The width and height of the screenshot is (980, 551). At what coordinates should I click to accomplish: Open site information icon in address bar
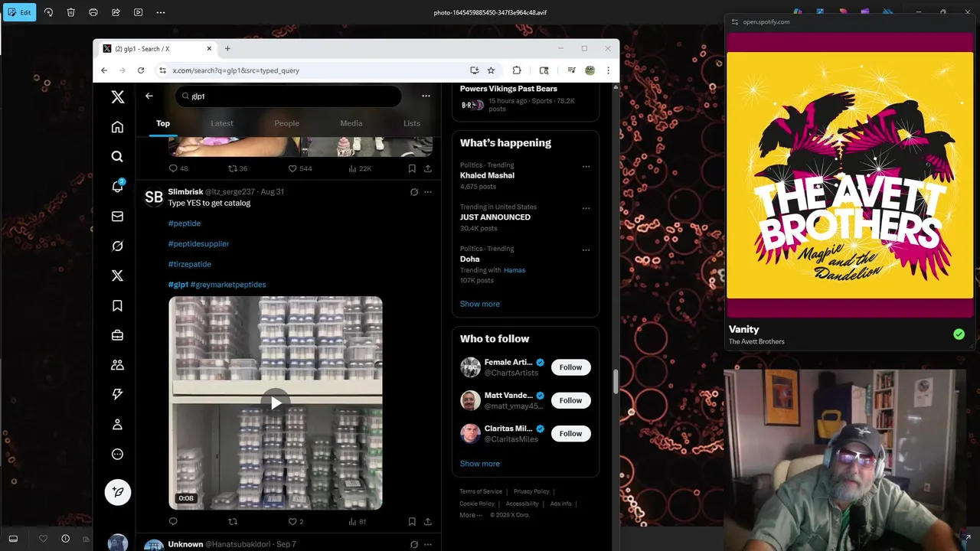coord(162,70)
